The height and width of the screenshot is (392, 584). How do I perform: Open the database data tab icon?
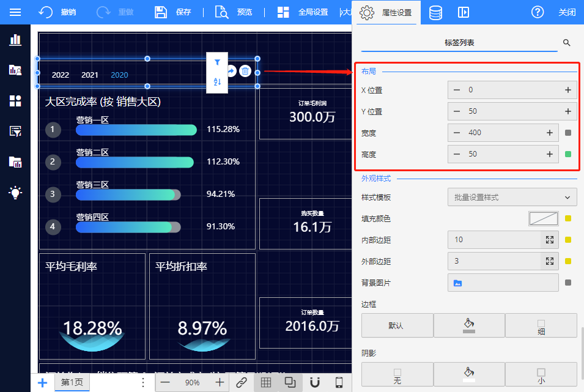pyautogui.click(x=435, y=12)
